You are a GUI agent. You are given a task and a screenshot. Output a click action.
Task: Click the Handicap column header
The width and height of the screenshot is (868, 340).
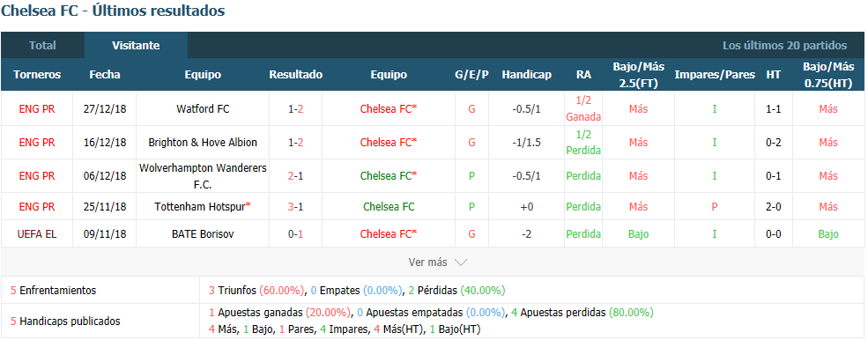coord(526,74)
